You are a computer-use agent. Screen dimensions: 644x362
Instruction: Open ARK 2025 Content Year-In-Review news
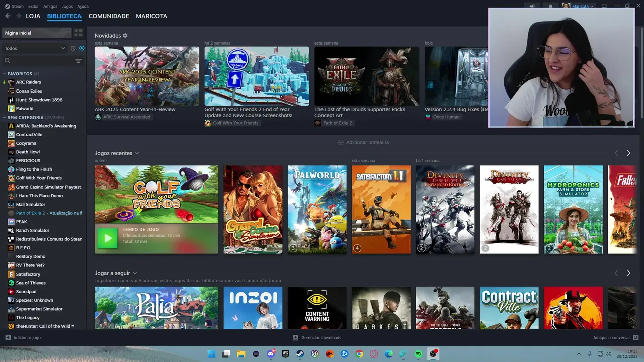(x=147, y=76)
